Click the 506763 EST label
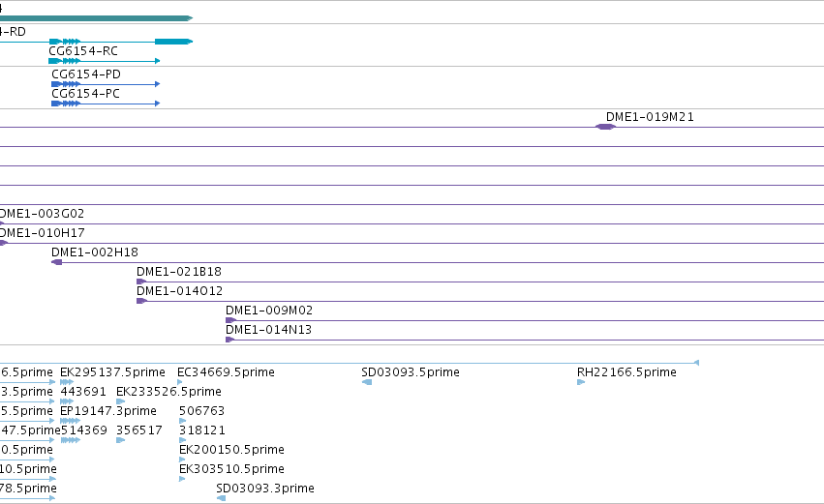This screenshot has width=824, height=504. tap(201, 411)
